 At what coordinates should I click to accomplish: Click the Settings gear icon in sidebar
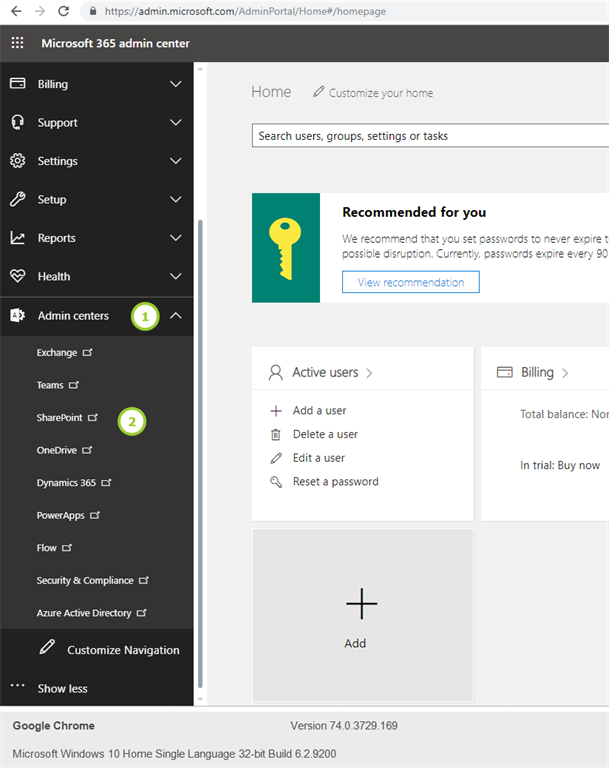[x=18, y=161]
